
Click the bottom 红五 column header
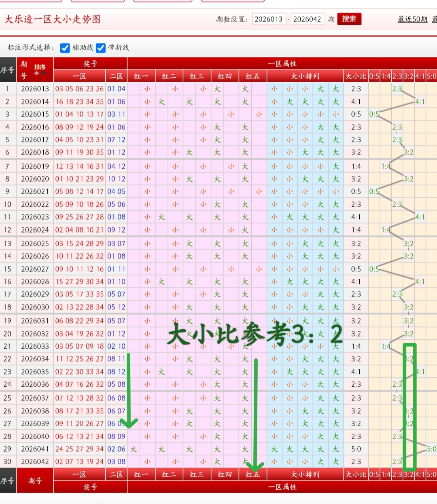coord(253,474)
